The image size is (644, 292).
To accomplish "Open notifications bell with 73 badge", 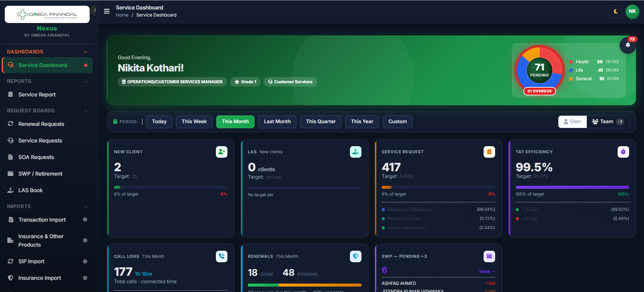I will click(x=628, y=45).
